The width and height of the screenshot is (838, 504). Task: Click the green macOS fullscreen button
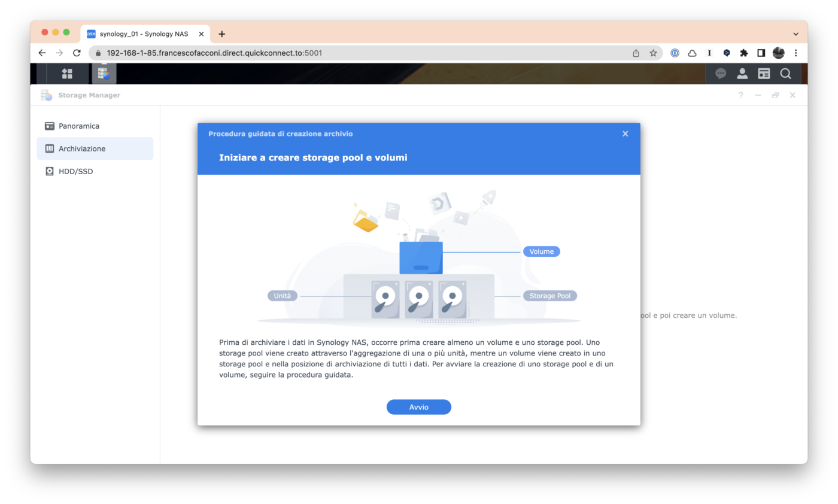coord(66,32)
